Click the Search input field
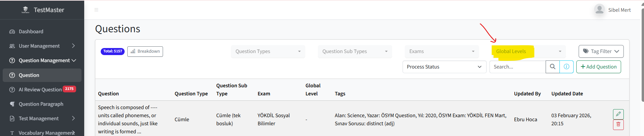 (x=518, y=67)
